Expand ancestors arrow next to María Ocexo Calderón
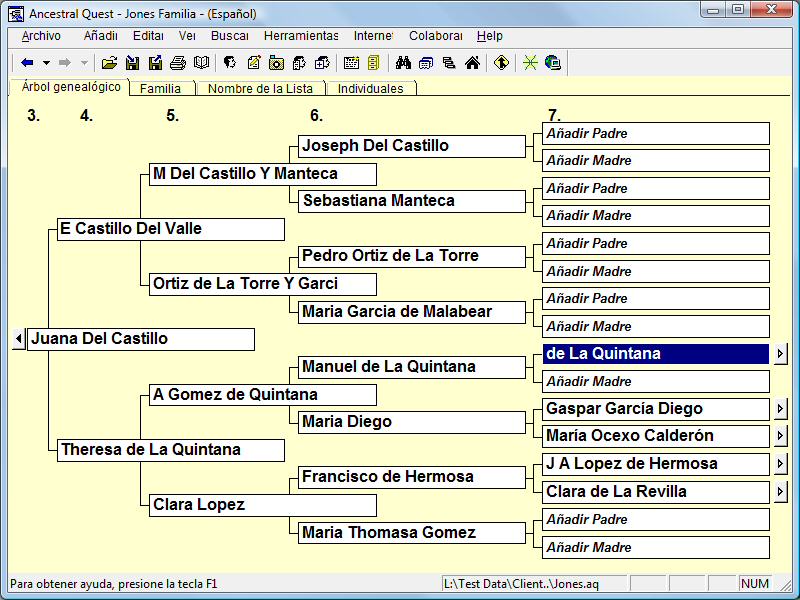The image size is (800, 600). (x=781, y=436)
